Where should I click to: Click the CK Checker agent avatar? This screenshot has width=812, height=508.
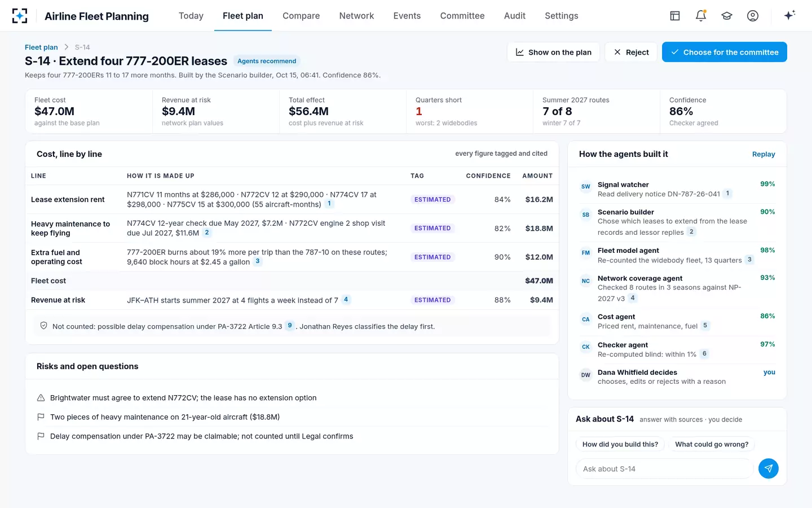tap(586, 347)
